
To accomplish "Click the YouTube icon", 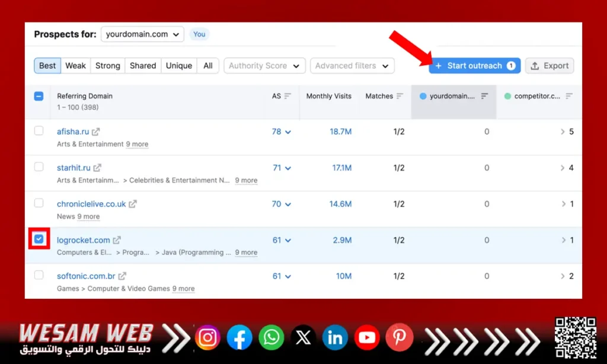I will pyautogui.click(x=367, y=338).
